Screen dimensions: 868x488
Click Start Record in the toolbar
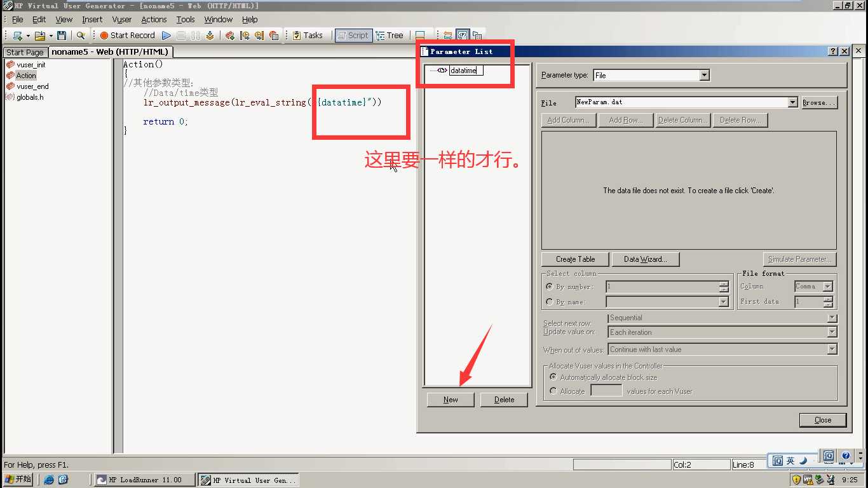127,36
